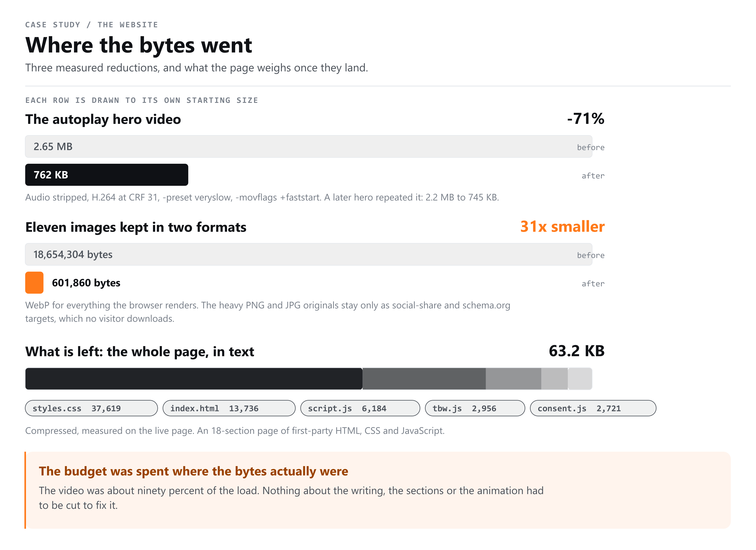Viewport: 756px width, 550px height.
Task: Click the autoplay hero video heading
Action: coord(103,119)
